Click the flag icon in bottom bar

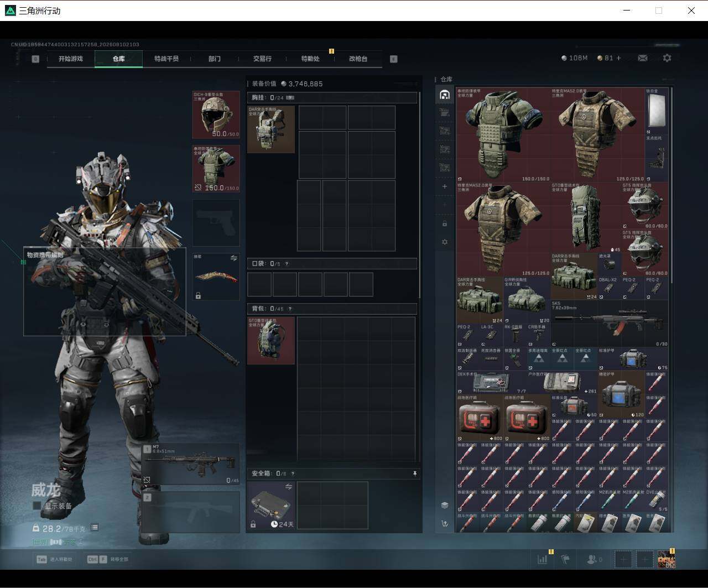click(x=565, y=559)
